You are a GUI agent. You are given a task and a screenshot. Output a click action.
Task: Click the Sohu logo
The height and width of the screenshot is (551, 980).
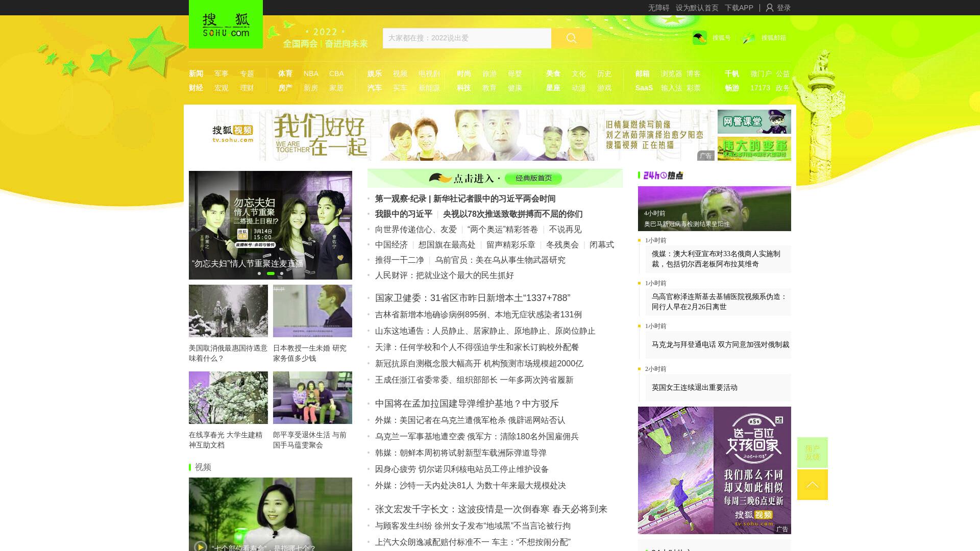(x=226, y=24)
